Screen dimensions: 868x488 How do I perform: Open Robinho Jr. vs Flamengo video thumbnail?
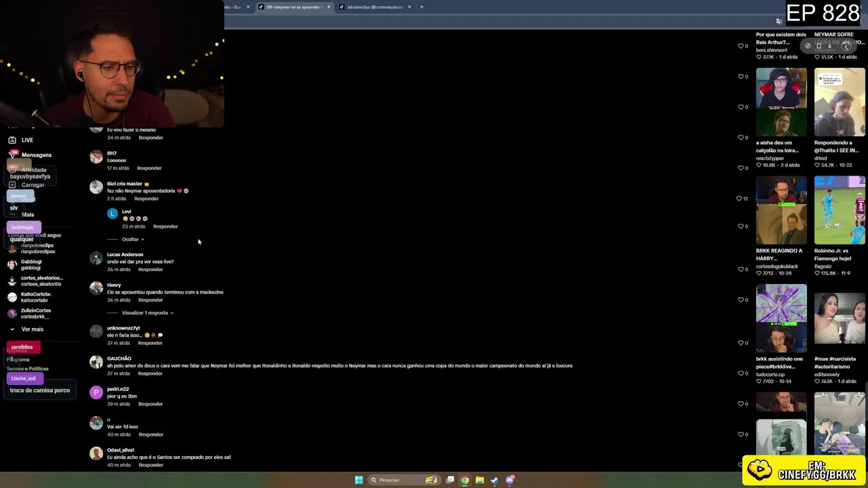840,210
